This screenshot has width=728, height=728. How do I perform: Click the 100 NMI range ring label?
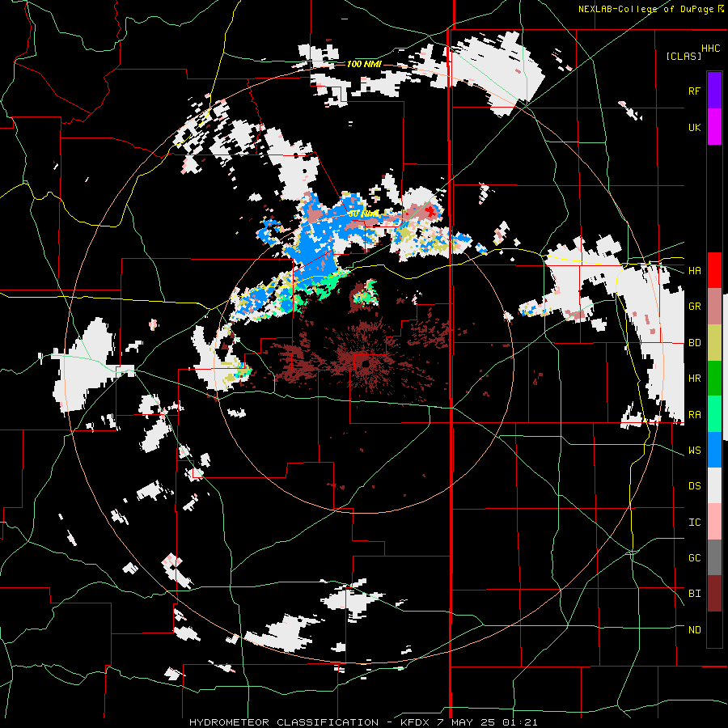click(364, 64)
